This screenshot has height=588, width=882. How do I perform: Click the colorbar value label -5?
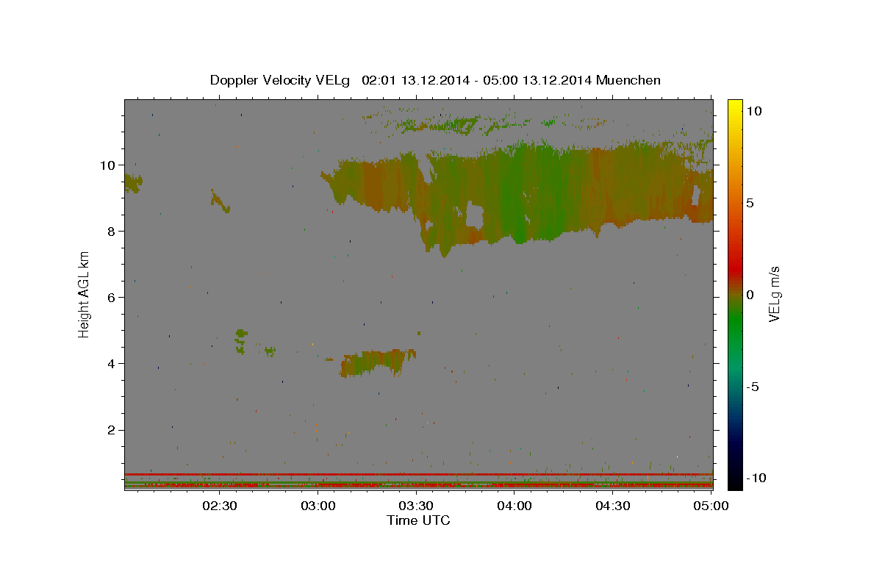point(752,387)
